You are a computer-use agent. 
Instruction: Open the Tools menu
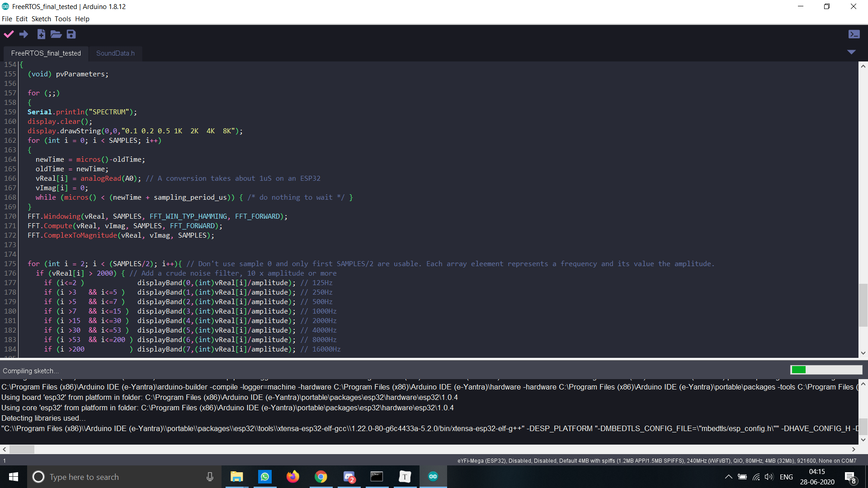tap(63, 19)
